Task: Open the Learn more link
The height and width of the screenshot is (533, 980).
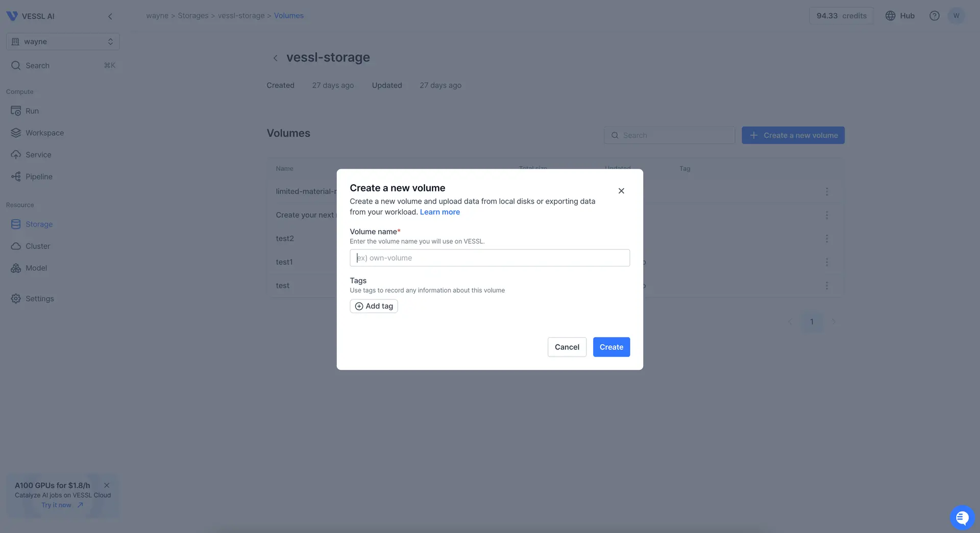Action: [x=440, y=212]
